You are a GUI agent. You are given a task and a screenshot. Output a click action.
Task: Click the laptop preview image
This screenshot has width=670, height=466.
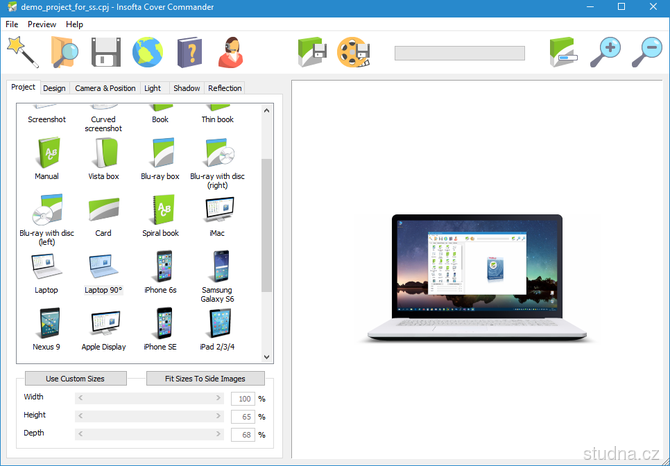(x=477, y=278)
